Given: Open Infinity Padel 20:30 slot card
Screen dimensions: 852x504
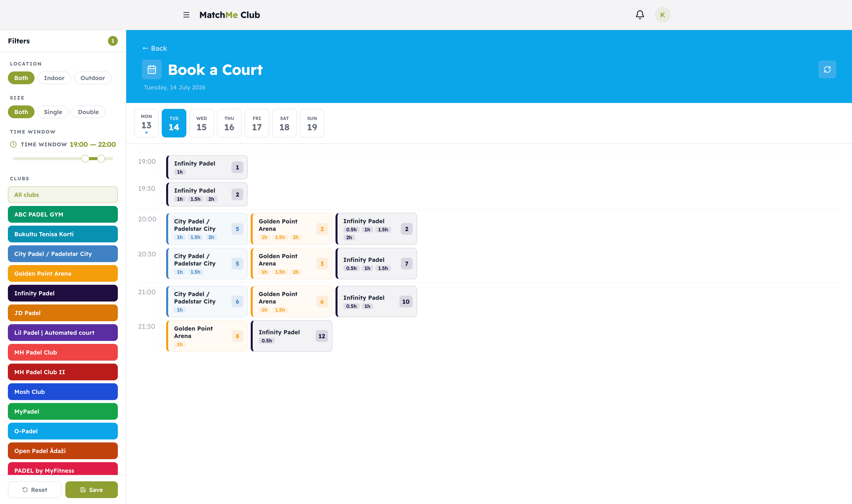Looking at the screenshot, I should point(376,264).
